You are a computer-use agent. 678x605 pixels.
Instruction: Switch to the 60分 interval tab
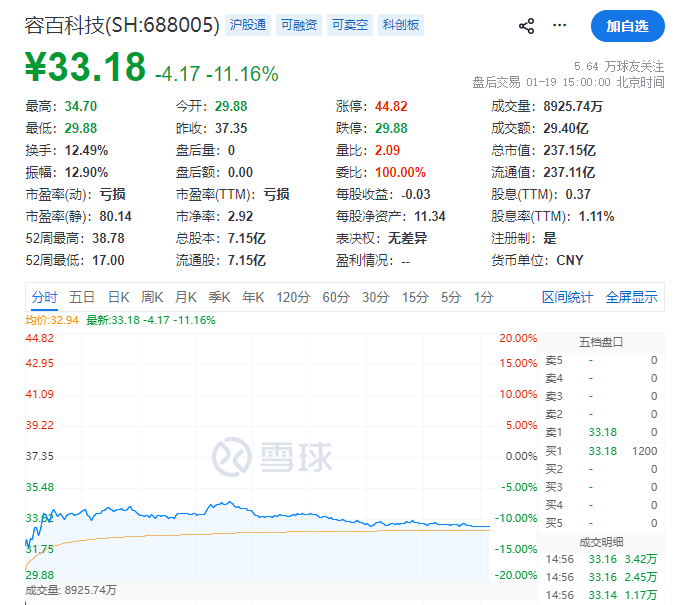tap(336, 297)
